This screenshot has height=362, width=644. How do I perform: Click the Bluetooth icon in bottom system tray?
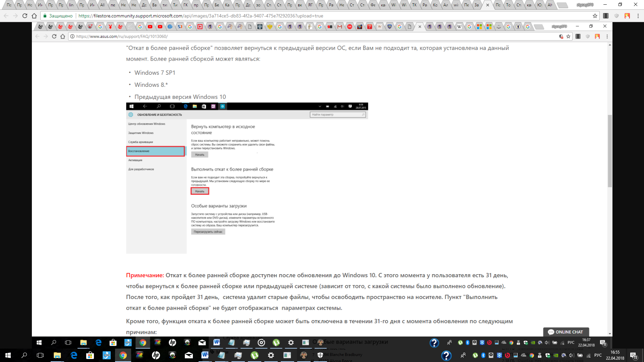pos(483,355)
